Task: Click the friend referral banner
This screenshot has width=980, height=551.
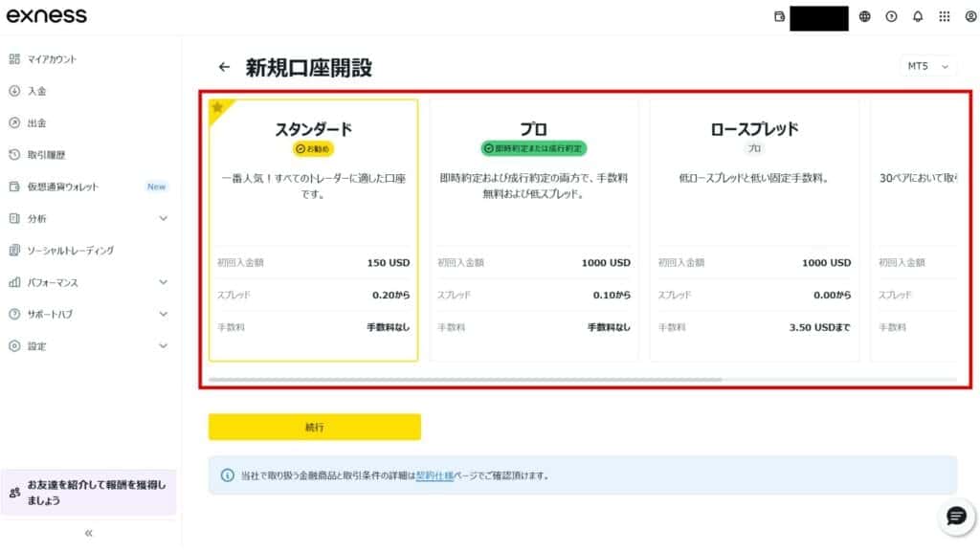Action: [x=88, y=493]
